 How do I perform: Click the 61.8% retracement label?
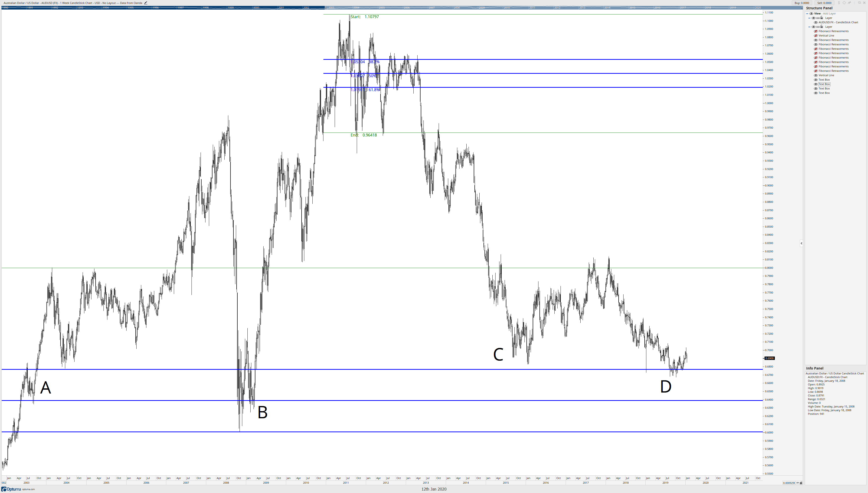pyautogui.click(x=374, y=90)
